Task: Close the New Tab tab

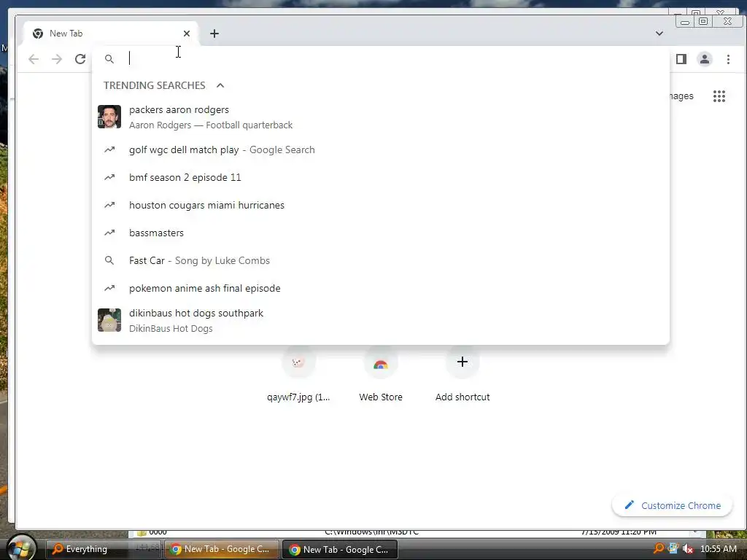Action: [187, 34]
